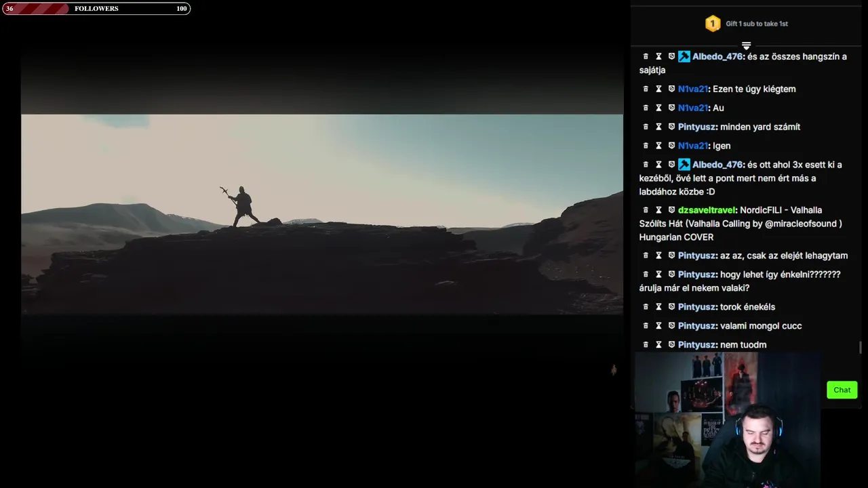This screenshot has width=868, height=488.
Task: Open Pintyusz's profile on "valami mongol cucc"
Action: point(697,326)
